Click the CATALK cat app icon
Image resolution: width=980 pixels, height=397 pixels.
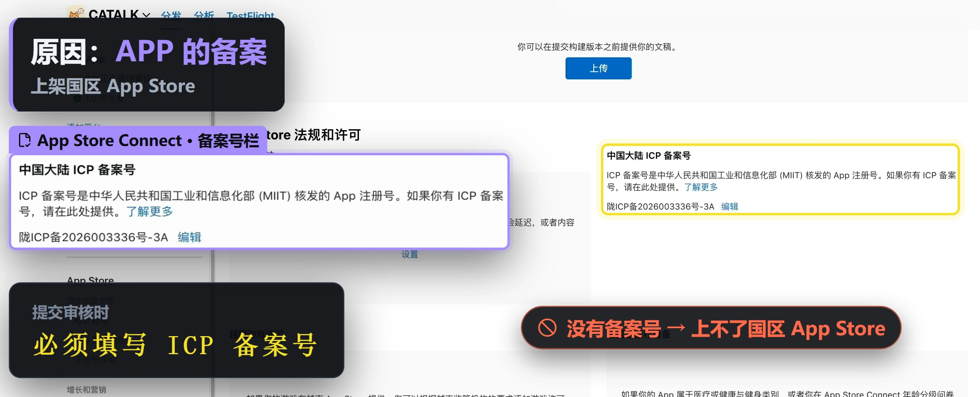(75, 12)
